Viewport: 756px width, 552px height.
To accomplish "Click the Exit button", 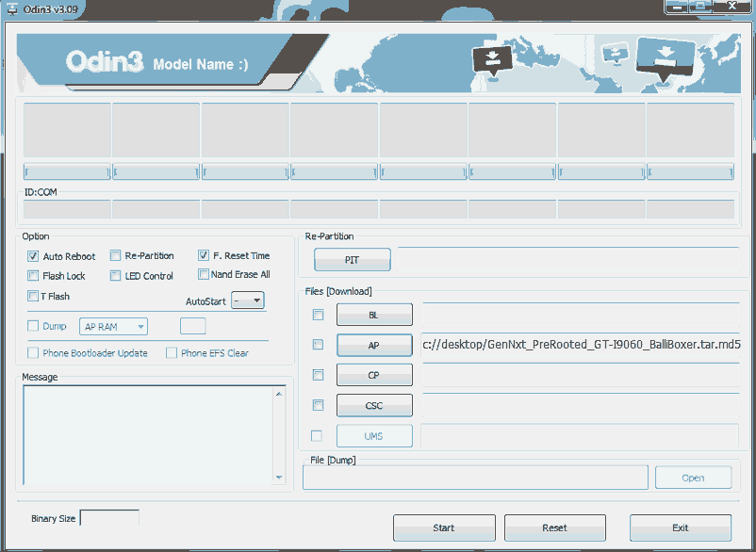I will click(x=681, y=528).
